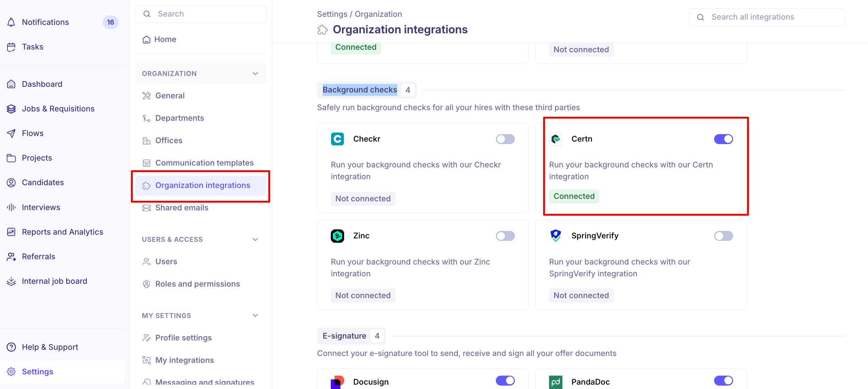
Task: Click the Shared emails envelope icon
Action: click(x=146, y=208)
